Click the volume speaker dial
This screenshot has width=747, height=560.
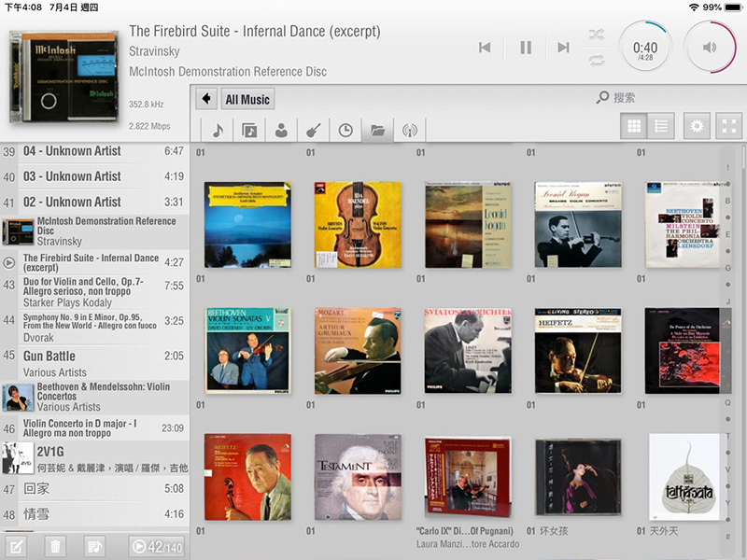point(710,48)
